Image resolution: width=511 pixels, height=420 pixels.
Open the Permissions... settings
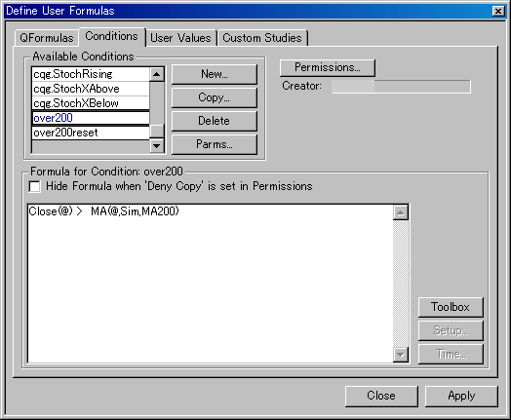coord(328,67)
